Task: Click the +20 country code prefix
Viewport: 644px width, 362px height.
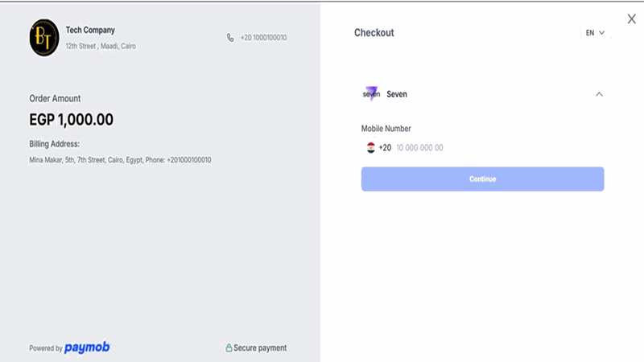Action: 385,148
